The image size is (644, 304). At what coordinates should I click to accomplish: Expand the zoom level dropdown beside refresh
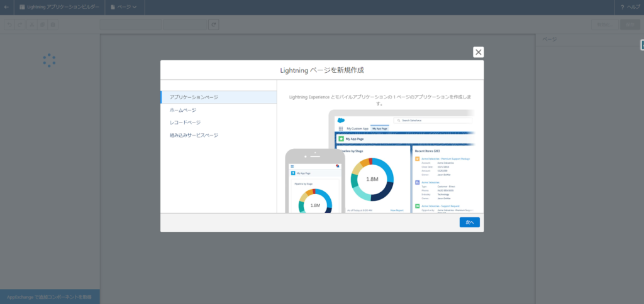(186, 24)
